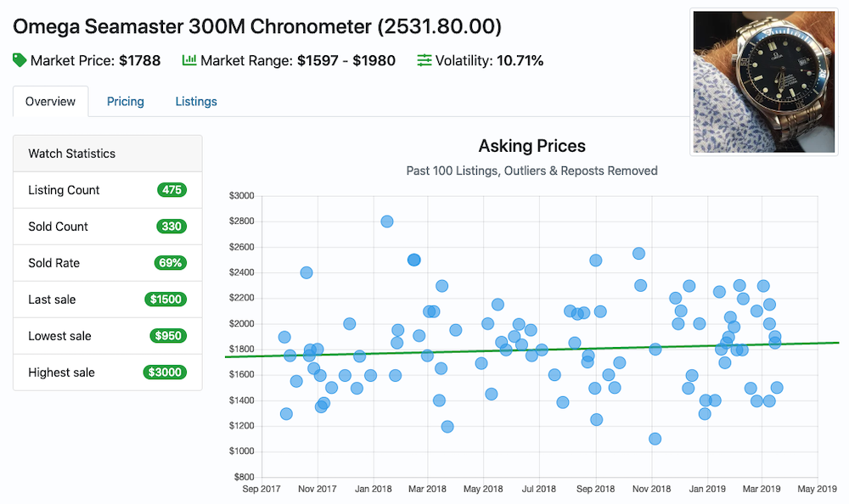
Task: Click the $1200 data point after Mar 2018
Action: point(447,427)
